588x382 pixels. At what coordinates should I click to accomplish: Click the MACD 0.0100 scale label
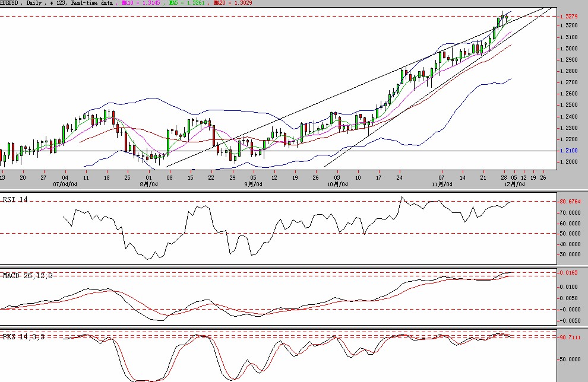(569, 287)
